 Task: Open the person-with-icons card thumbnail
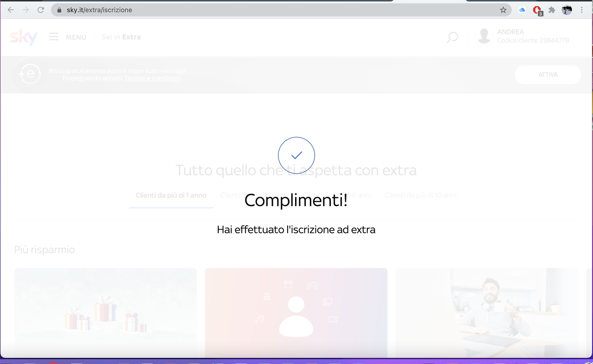(296, 313)
